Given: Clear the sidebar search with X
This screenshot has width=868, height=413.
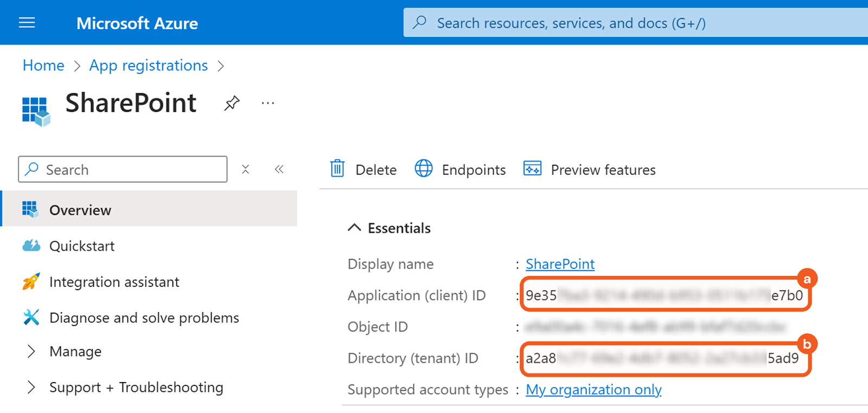Looking at the screenshot, I should click(x=246, y=170).
